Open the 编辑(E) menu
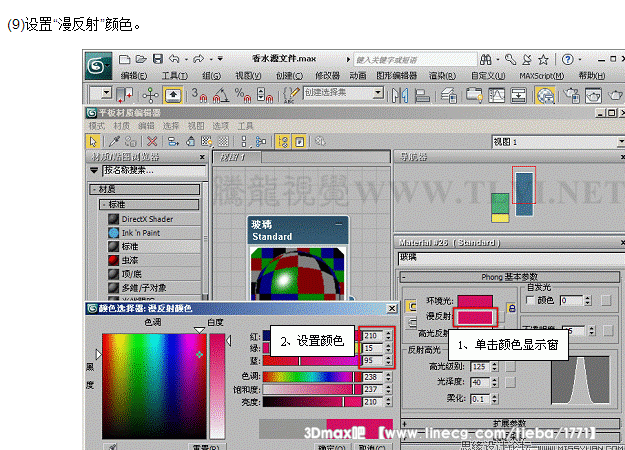Viewport: 625px width, 450px height. (x=134, y=75)
